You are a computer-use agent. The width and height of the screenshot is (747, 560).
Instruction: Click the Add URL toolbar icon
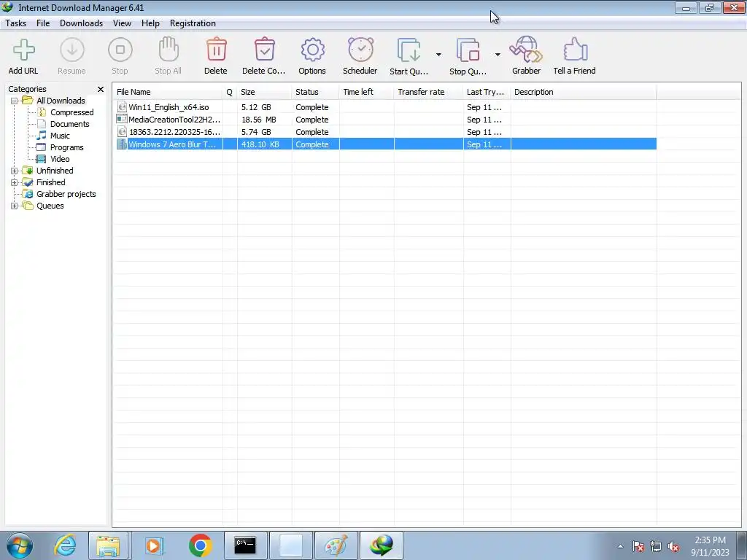(23, 50)
